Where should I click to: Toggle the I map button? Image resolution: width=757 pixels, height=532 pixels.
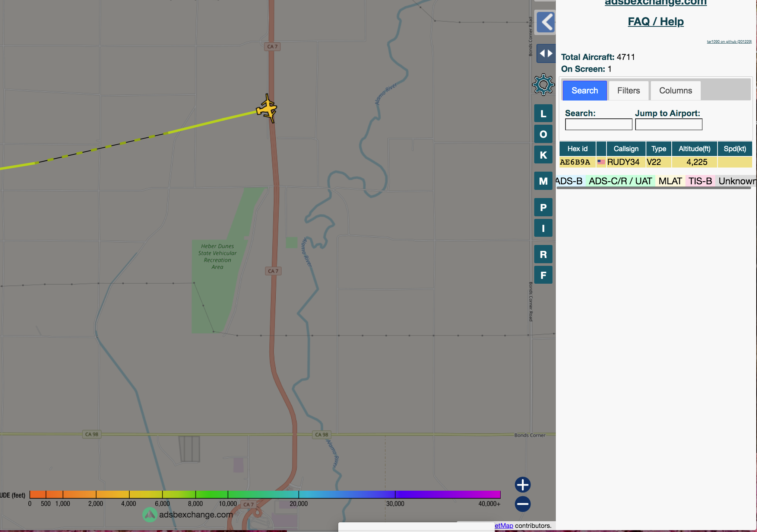click(x=543, y=228)
